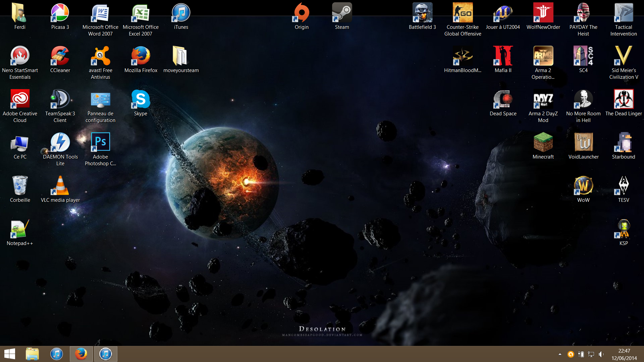The height and width of the screenshot is (362, 644).
Task: Click the VLC media player cone icon
Action: 60,185
